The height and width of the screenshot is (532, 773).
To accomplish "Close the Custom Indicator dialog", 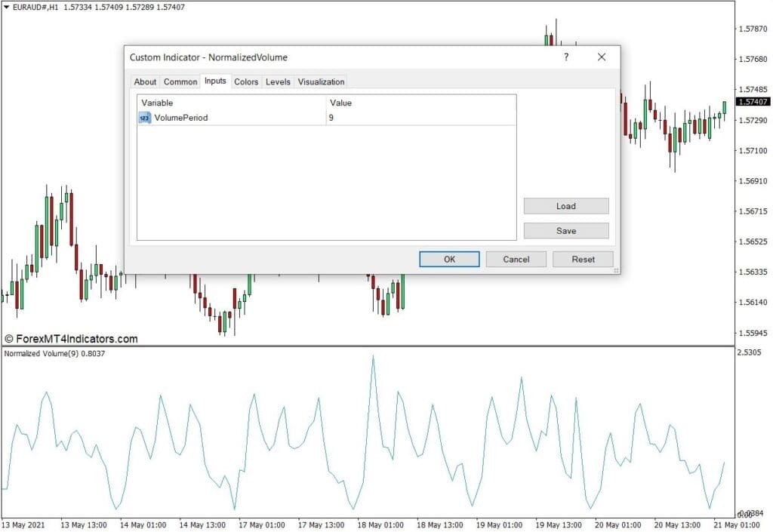I will (x=602, y=57).
